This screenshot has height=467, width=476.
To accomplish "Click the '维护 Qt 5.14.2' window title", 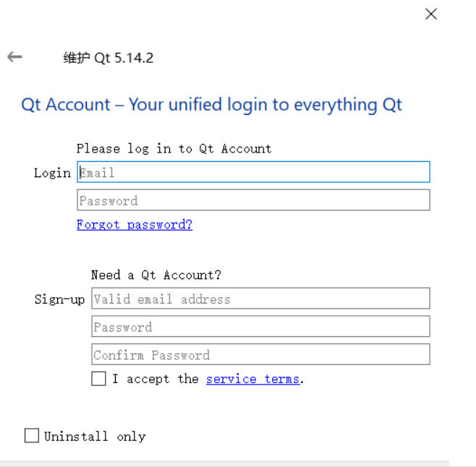I will (x=109, y=58).
